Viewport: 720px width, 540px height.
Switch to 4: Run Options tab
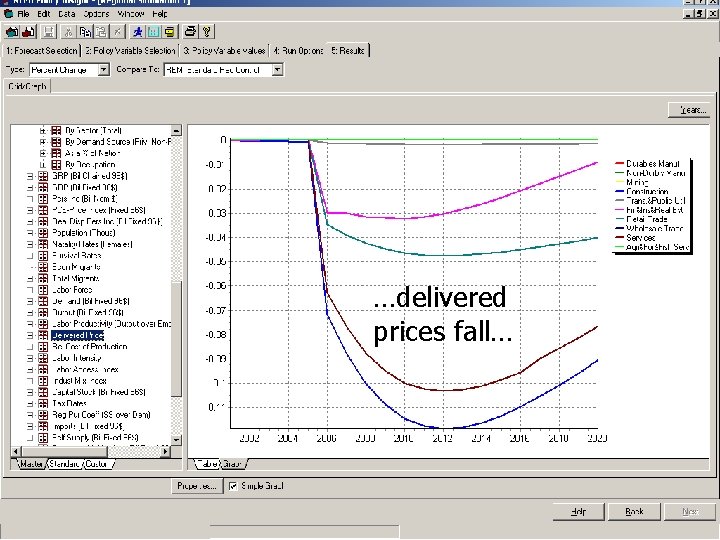coord(298,51)
